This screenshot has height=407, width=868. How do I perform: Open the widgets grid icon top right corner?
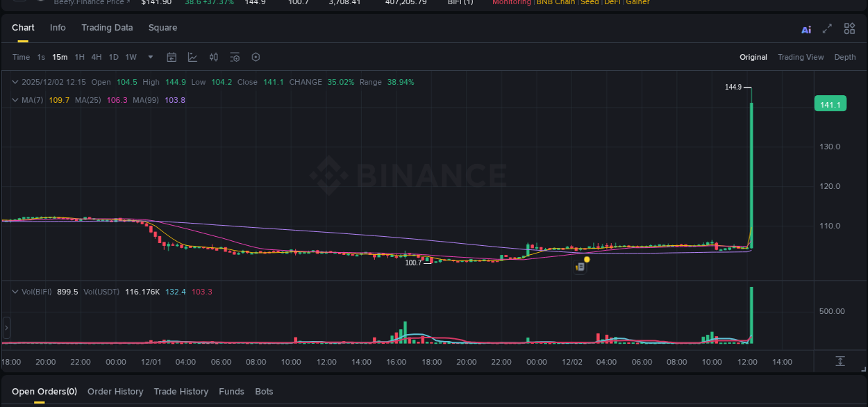click(x=849, y=28)
